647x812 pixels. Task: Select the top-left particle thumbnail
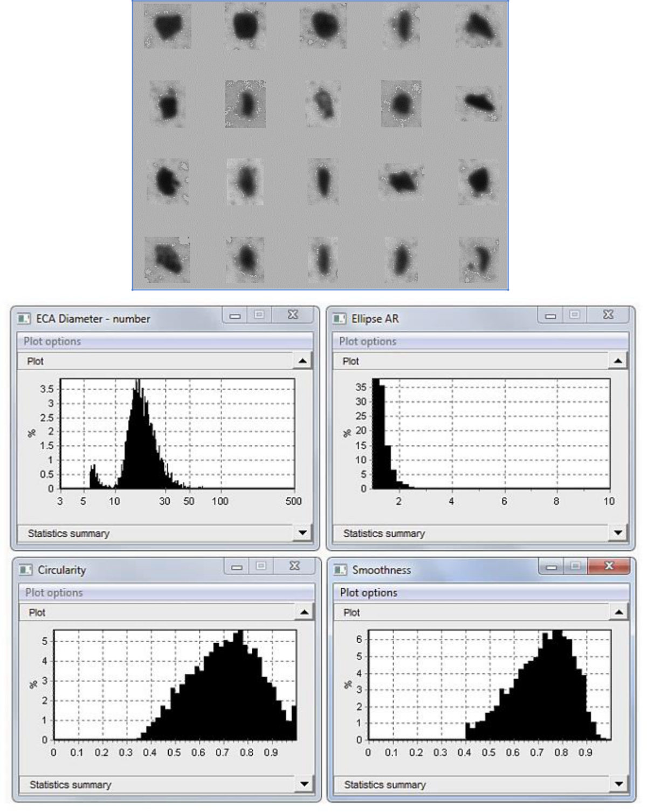167,26
